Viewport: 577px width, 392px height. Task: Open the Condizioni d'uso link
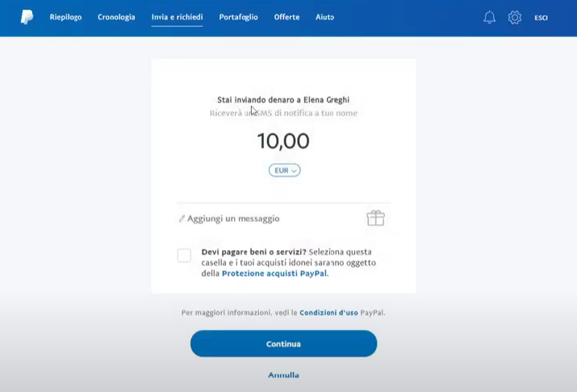point(328,313)
